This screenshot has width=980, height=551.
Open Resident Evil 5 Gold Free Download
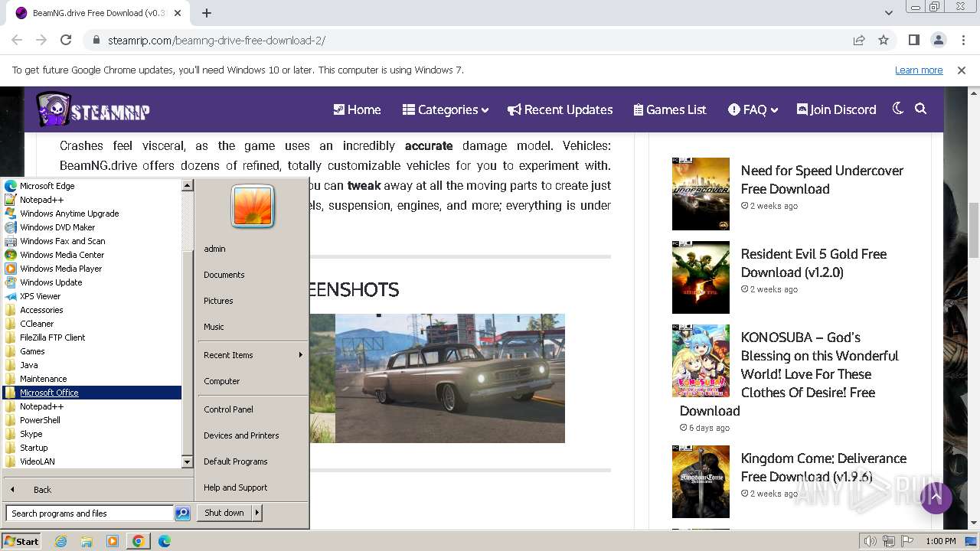coord(814,263)
